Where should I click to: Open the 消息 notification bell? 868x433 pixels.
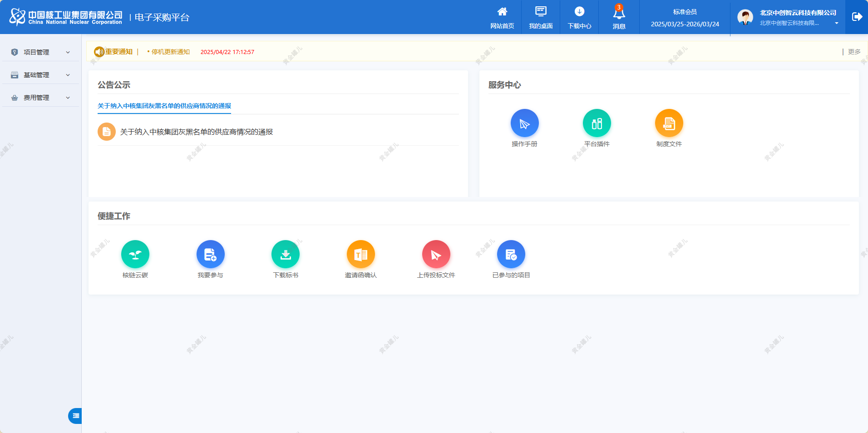coord(619,14)
